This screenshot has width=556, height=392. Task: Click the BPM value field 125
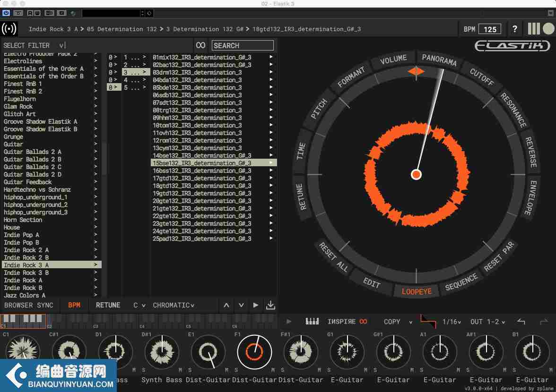[490, 29]
